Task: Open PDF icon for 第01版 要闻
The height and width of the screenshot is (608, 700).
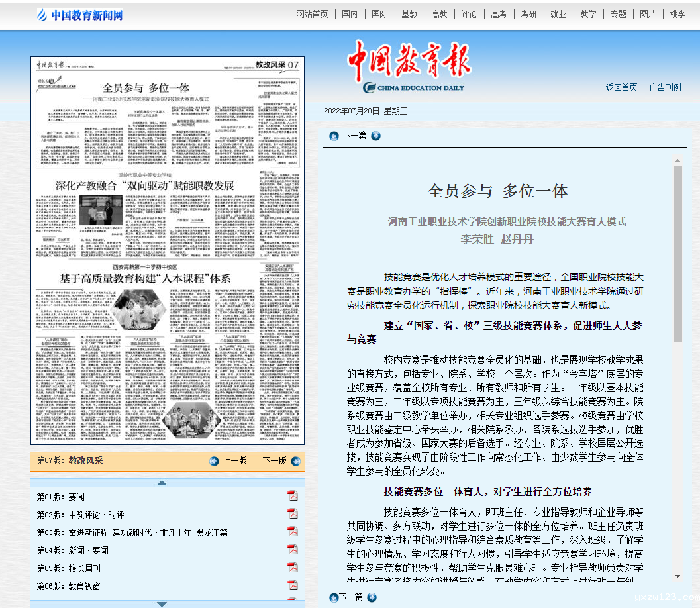Action: (x=292, y=496)
